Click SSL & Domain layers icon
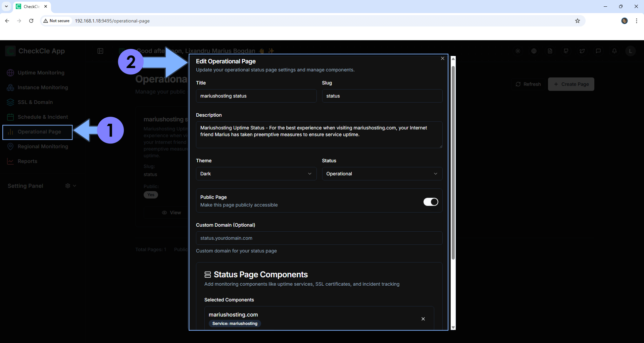The width and height of the screenshot is (644, 343). (10, 102)
